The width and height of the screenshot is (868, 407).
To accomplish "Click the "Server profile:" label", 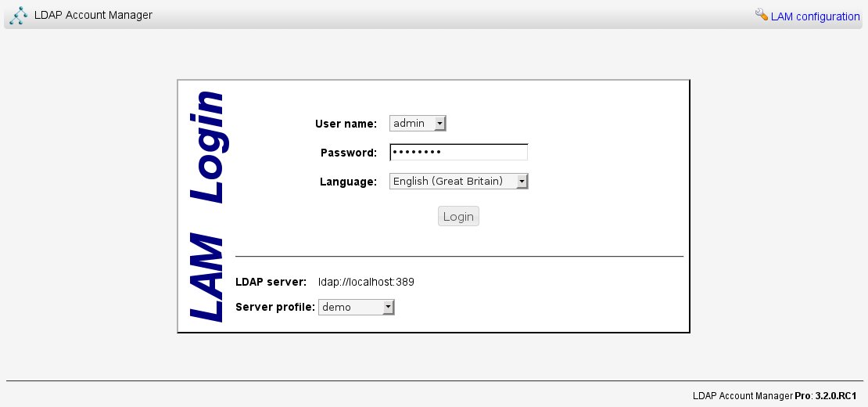I will click(274, 307).
